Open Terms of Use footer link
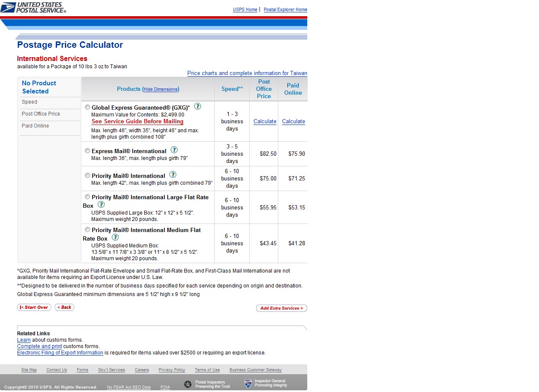539x392 pixels. point(207,370)
